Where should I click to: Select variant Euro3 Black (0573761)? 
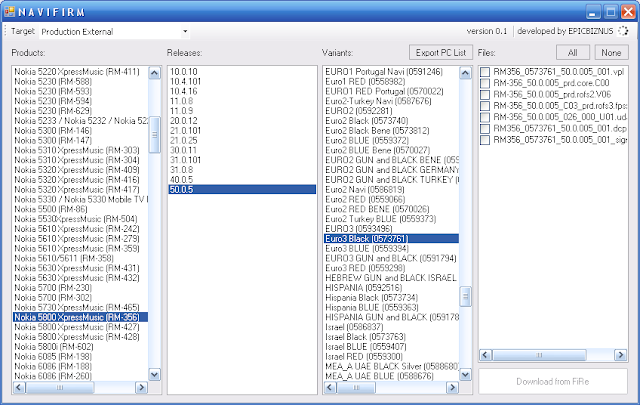point(391,238)
